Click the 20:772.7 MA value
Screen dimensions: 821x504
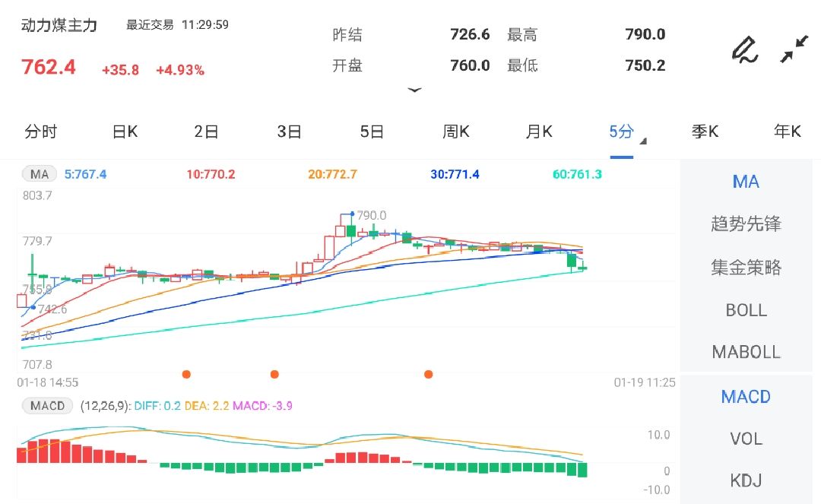(x=332, y=174)
